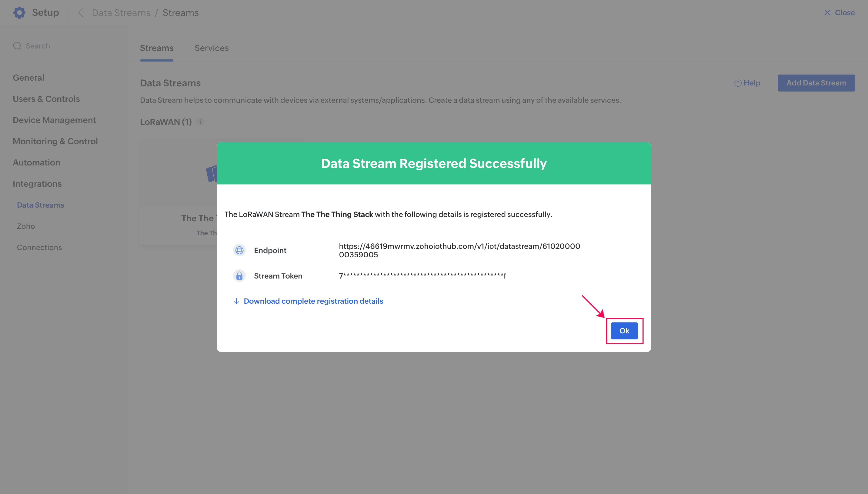Click the globe icon beside Endpoint

click(239, 250)
